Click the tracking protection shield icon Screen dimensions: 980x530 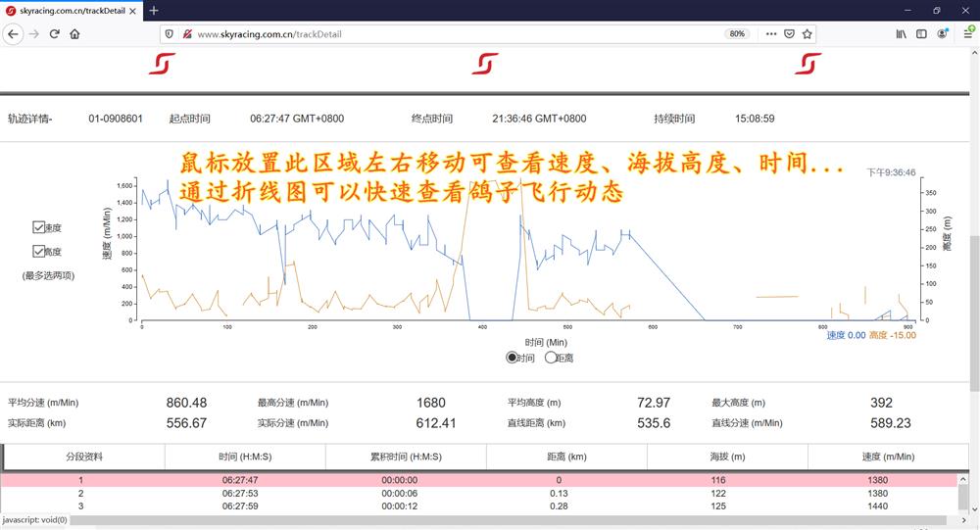[170, 33]
